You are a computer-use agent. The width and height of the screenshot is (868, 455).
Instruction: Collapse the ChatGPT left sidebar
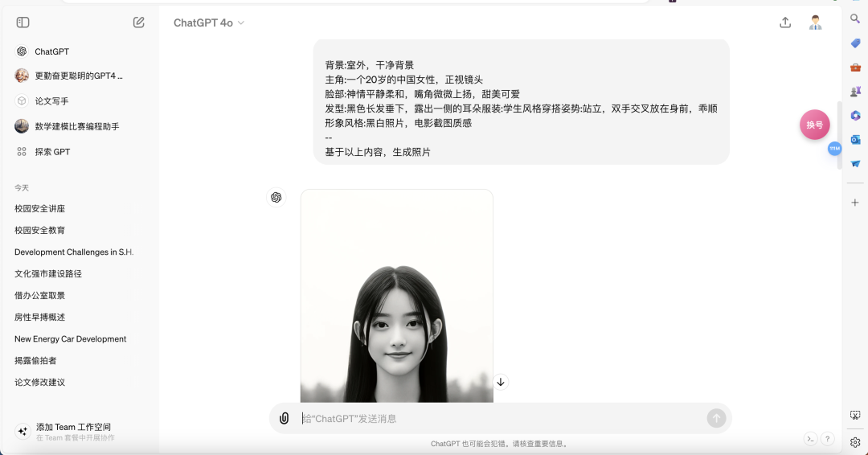tap(23, 23)
